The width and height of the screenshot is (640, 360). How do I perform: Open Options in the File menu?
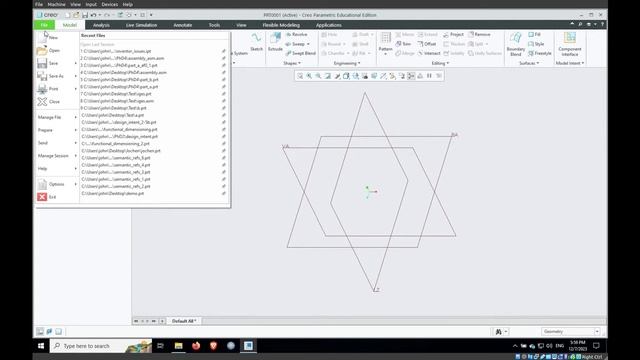click(57, 184)
